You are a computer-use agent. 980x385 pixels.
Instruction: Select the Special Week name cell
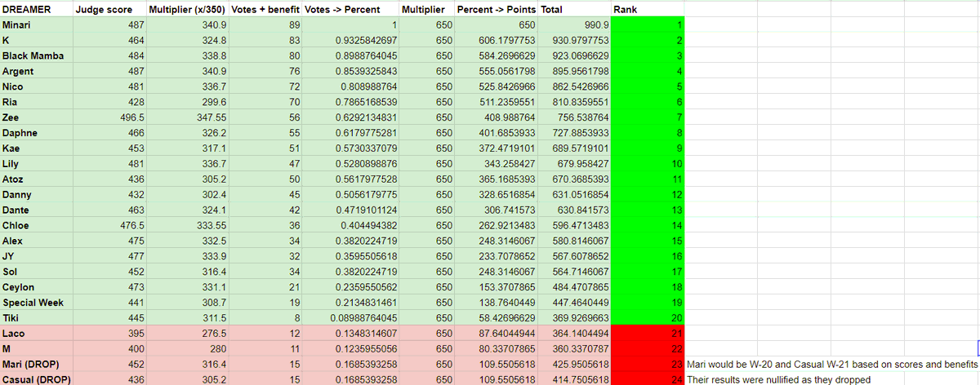point(37,304)
